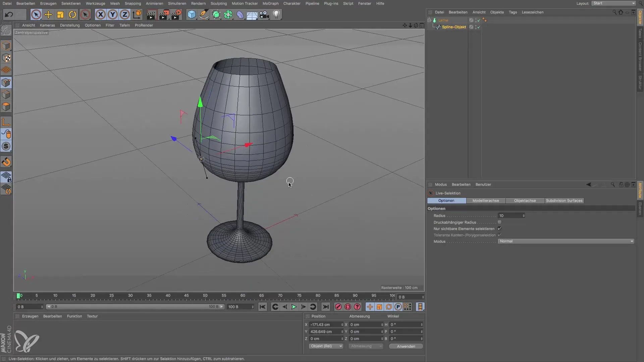Viewport: 644px width, 362px height.
Task: Click the Position X field -171.43 cm
Action: point(325,324)
